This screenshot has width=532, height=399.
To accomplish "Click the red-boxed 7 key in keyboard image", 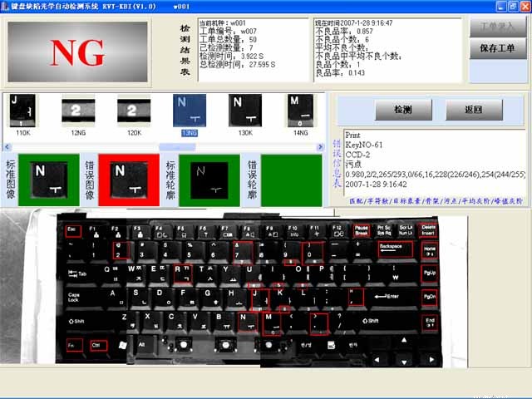I will point(243,252).
